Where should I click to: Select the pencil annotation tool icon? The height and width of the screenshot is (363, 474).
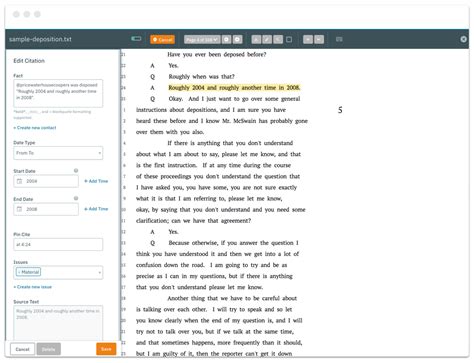(x=267, y=39)
